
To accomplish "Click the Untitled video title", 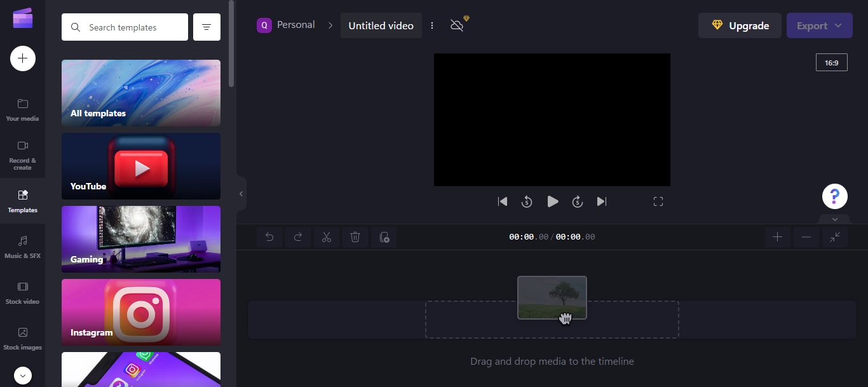I will tap(381, 25).
